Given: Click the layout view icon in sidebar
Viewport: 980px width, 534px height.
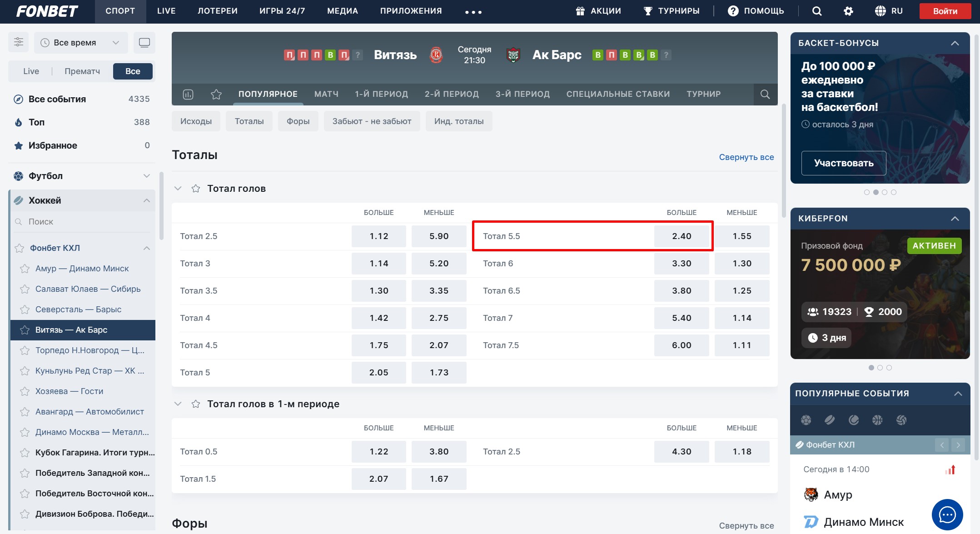Looking at the screenshot, I should [x=144, y=42].
